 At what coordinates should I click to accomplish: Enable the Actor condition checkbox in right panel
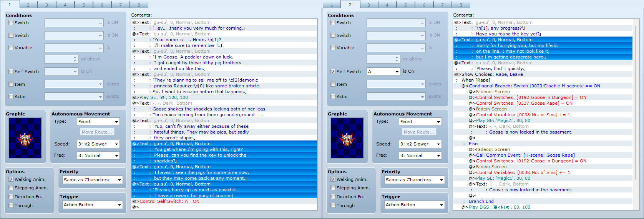(x=333, y=97)
